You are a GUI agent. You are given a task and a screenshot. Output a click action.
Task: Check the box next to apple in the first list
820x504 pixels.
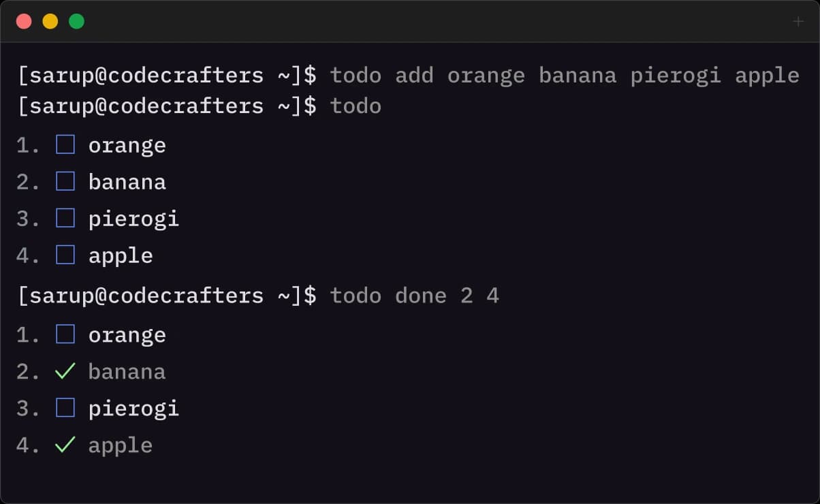click(x=65, y=254)
